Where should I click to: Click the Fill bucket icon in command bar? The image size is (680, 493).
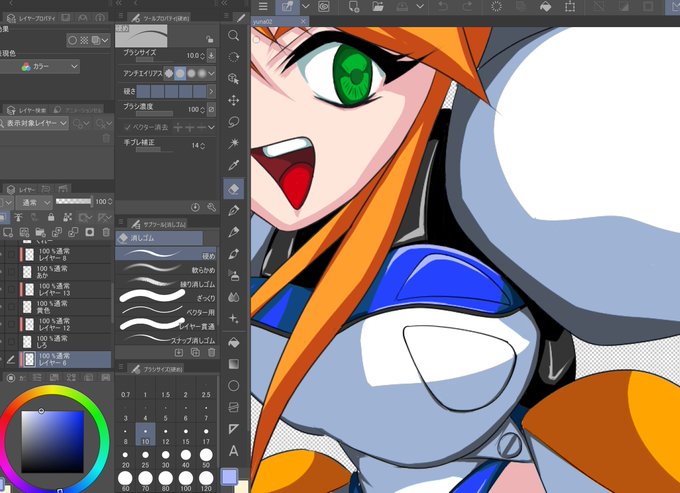click(546, 7)
